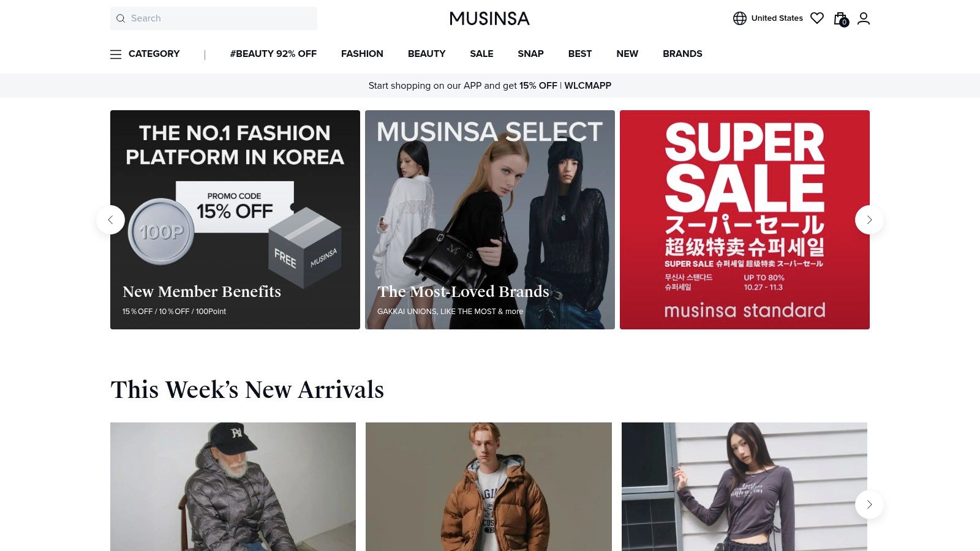Advance the banner carousel next arrow
This screenshot has height=551, width=980.
click(869, 220)
